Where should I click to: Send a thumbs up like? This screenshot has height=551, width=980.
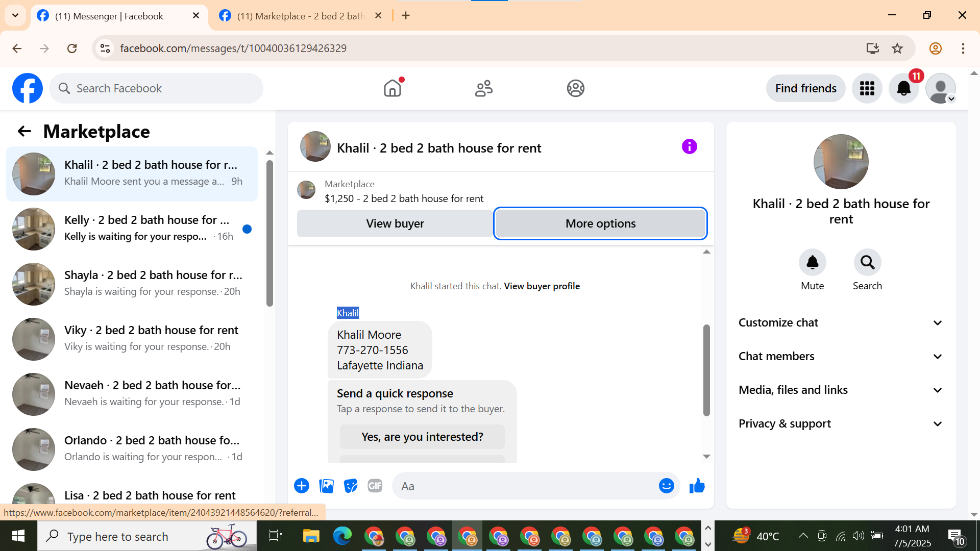click(x=697, y=486)
